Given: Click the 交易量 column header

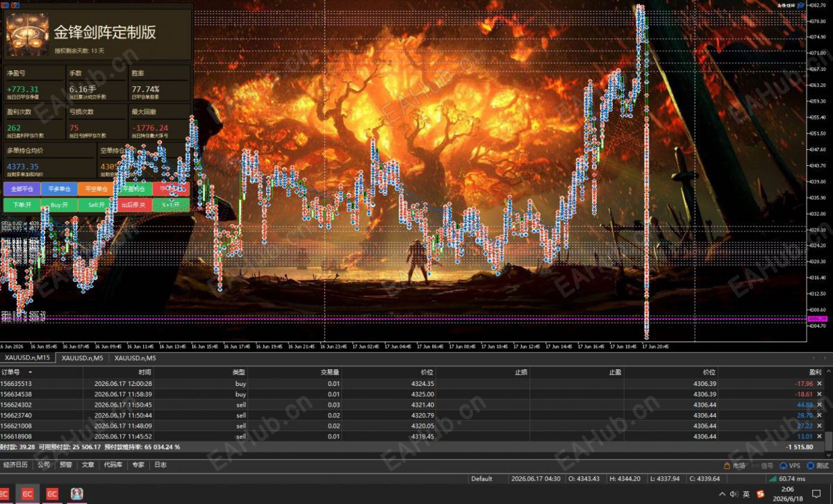Looking at the screenshot, I should 330,372.
